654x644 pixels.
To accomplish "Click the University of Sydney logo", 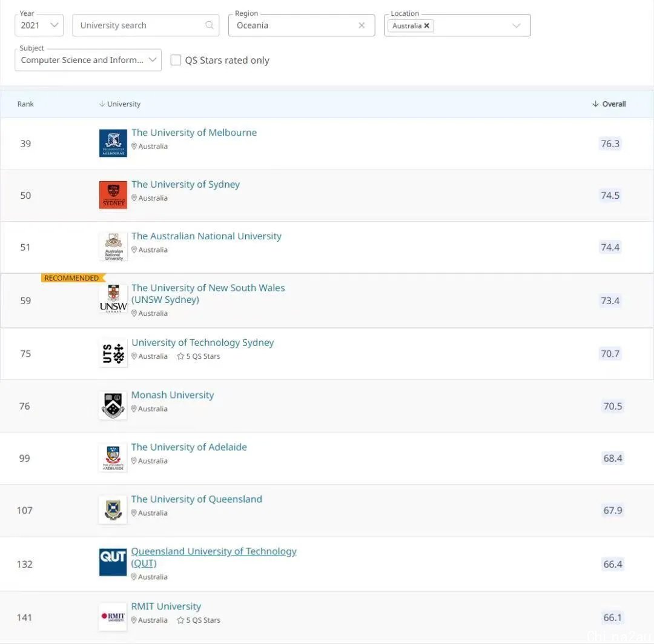I will coord(113,195).
